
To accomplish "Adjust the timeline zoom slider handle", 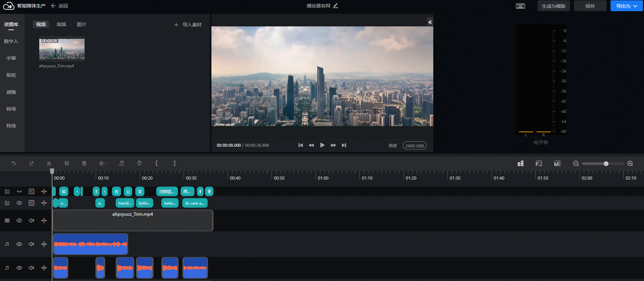I will pyautogui.click(x=606, y=164).
